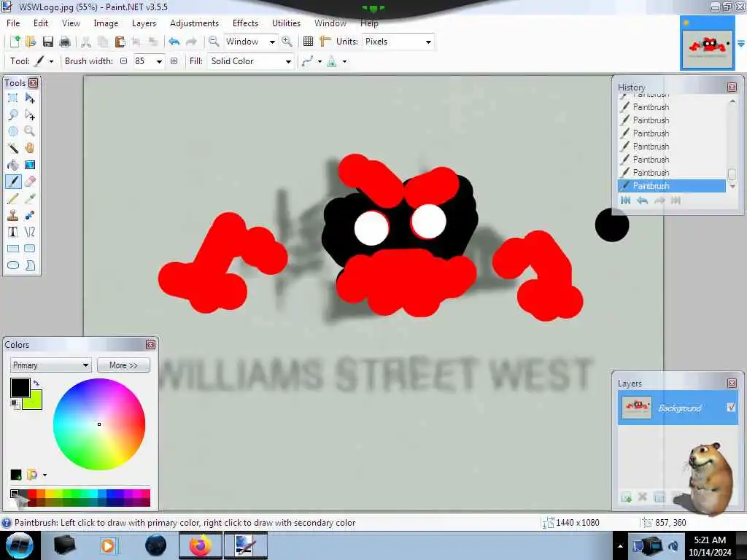This screenshot has width=747, height=560.
Task: Choose the Lasso Select tool
Action: point(13,114)
